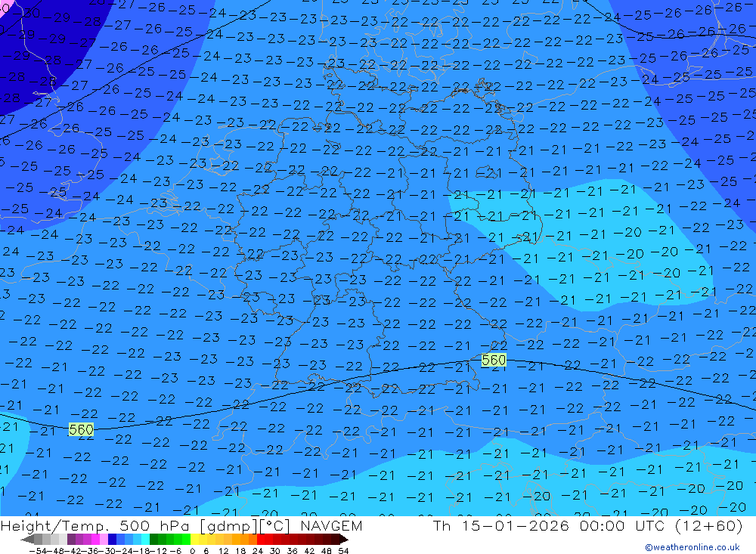Viewport: 756px width, 554px height.
Task: Click the dark right arrow end of legend
Action: tap(344, 539)
